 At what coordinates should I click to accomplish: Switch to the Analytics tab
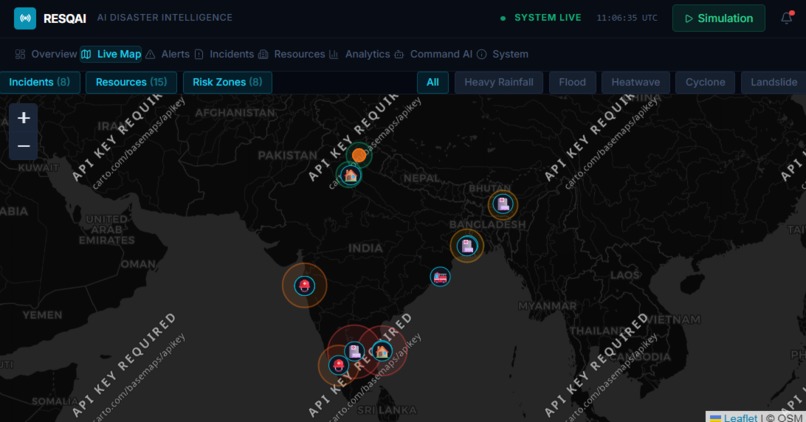pos(360,54)
